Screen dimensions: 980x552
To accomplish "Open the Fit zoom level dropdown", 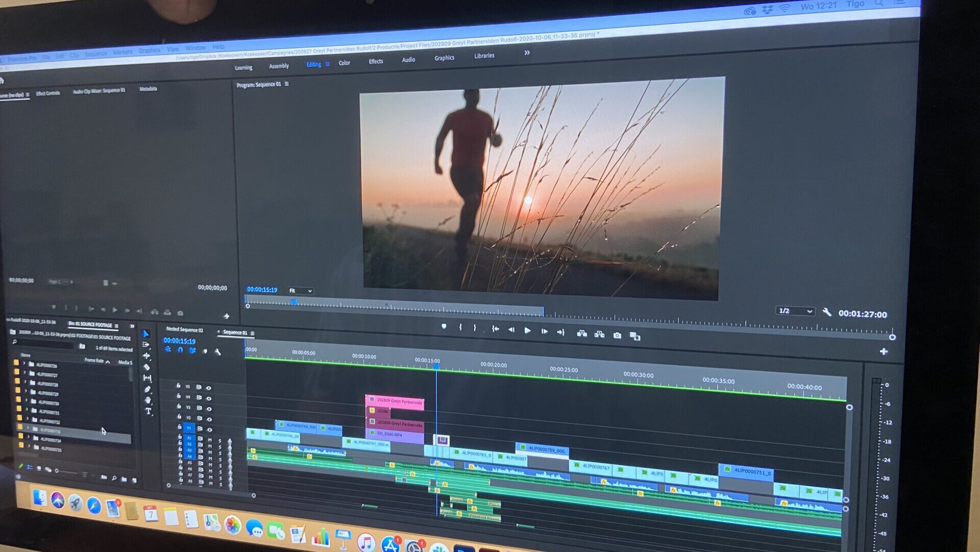I will pos(301,291).
